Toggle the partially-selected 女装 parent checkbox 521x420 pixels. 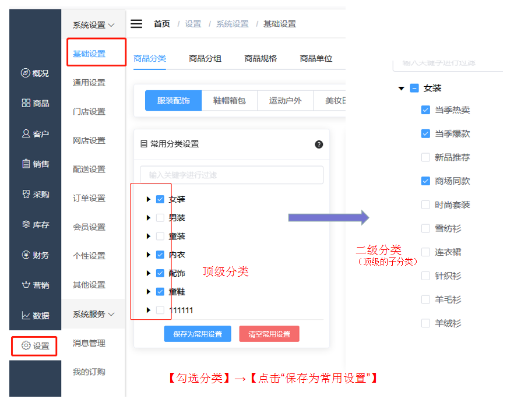point(414,89)
